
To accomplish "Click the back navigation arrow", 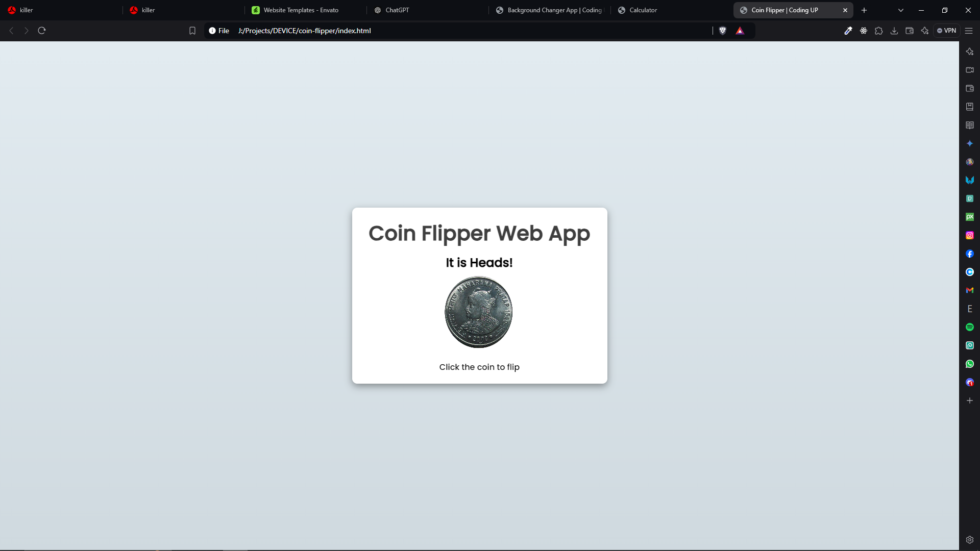I will pyautogui.click(x=11, y=31).
